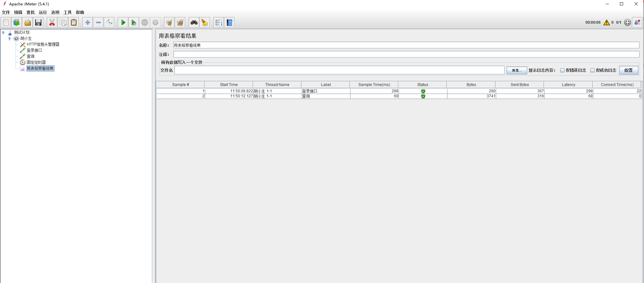This screenshot has height=283, width=644.
Task: Select 用表格察看结果 in the tree
Action: (x=40, y=68)
